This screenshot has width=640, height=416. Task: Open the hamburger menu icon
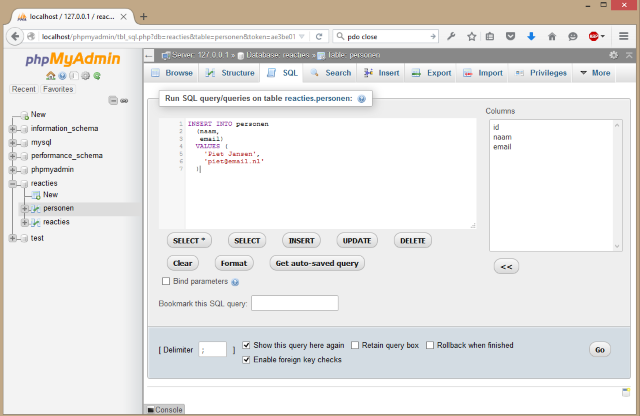623,36
